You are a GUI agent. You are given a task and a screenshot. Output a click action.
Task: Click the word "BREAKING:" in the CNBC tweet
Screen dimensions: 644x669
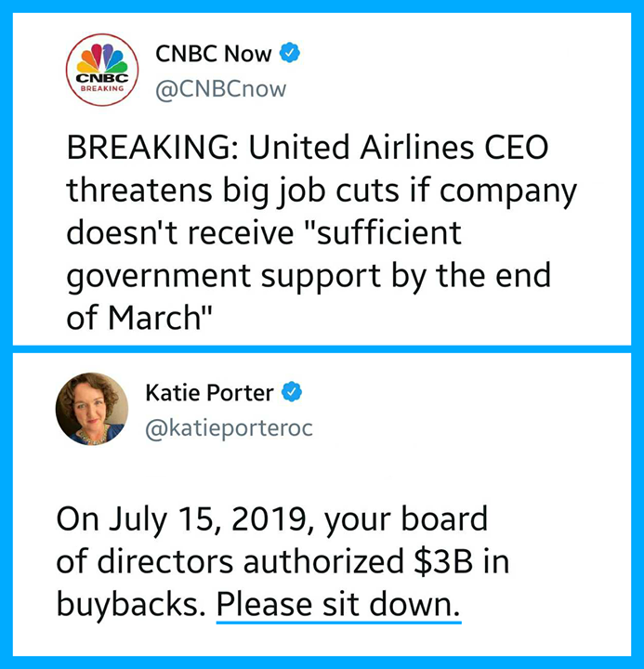(x=141, y=150)
